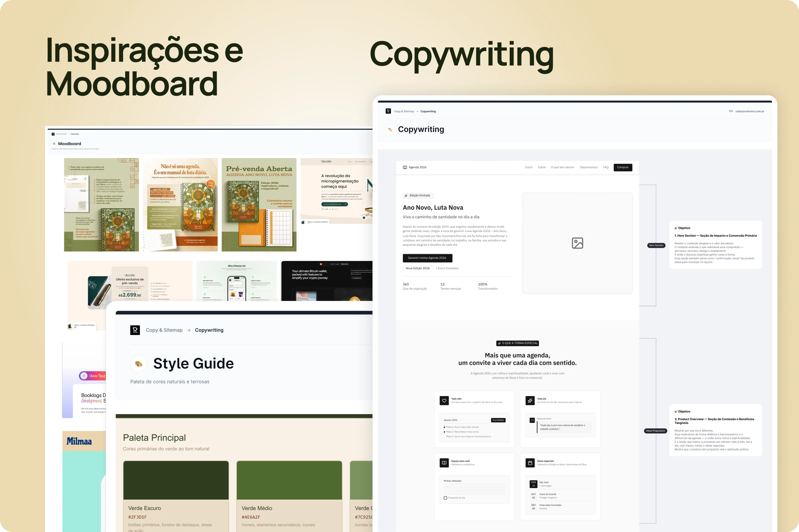Open Pré-venda Aberta moodboard thumbnail
The height and width of the screenshot is (532, 799).
point(259,205)
